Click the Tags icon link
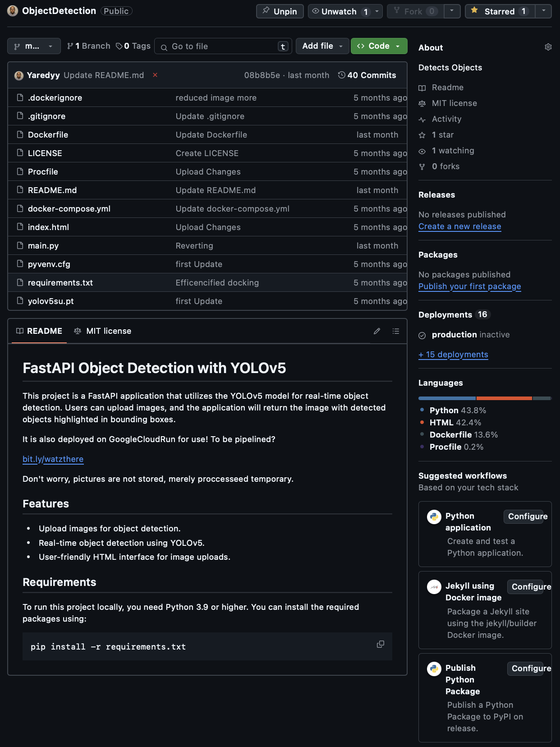560x747 pixels. tap(133, 46)
